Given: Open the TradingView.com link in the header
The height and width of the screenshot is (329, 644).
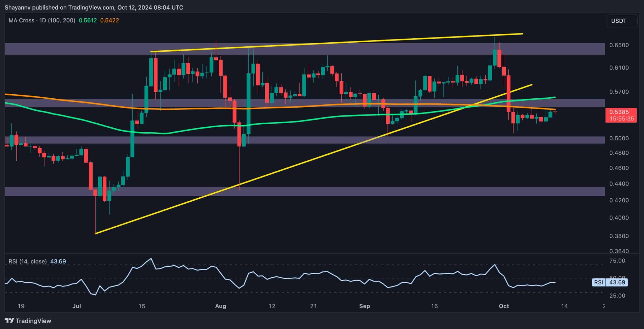Looking at the screenshot, I should coord(91,7).
